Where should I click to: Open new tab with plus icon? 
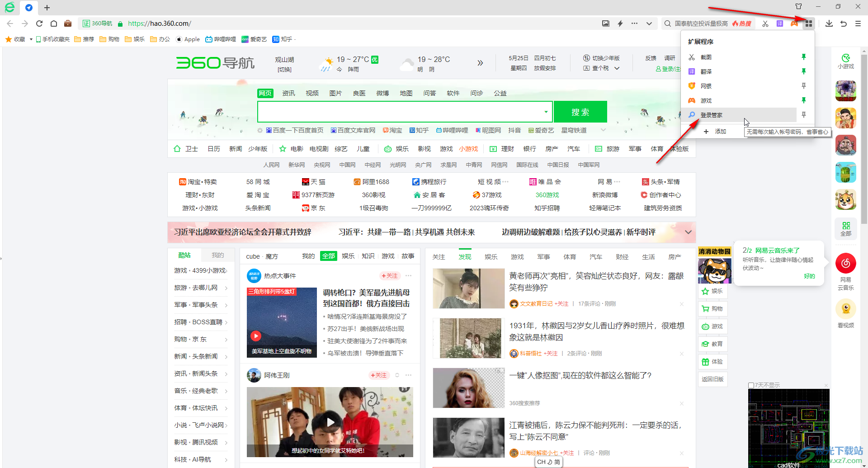(47, 8)
